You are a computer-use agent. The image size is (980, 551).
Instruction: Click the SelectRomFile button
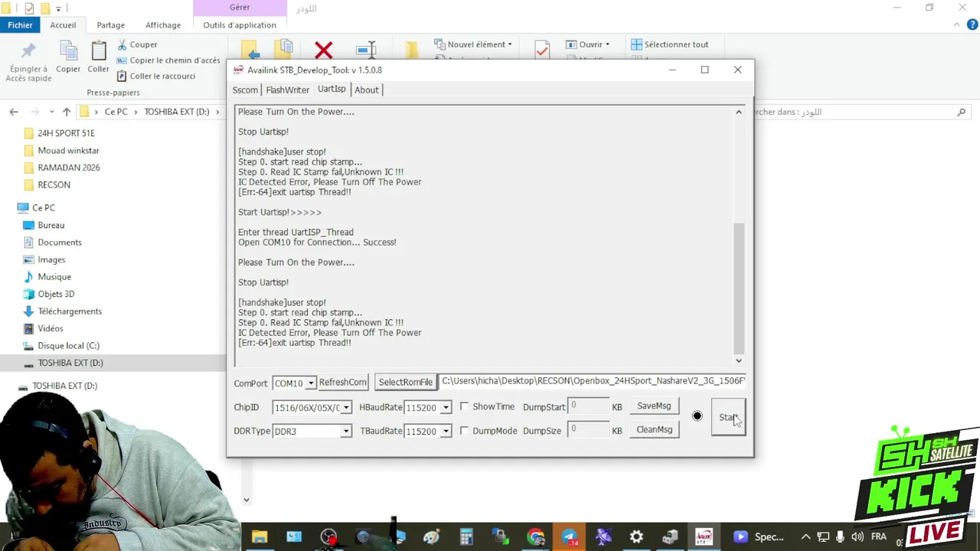(406, 383)
